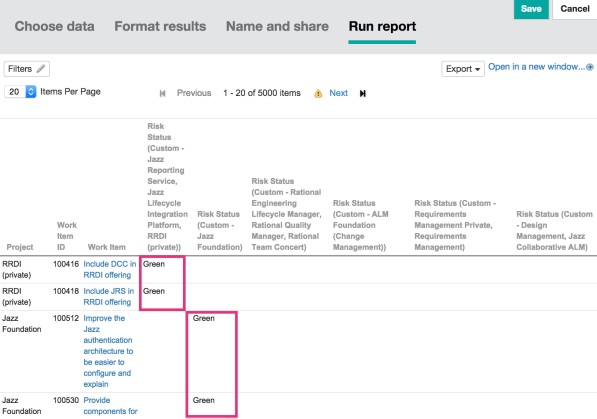The height and width of the screenshot is (419, 597).
Task: Expand the Export dropdown
Action: pos(463,69)
